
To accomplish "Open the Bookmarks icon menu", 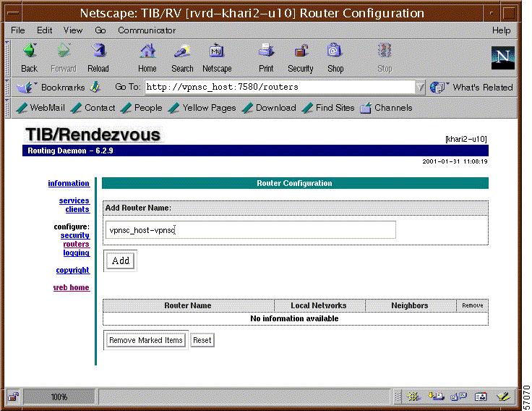I will coord(25,88).
